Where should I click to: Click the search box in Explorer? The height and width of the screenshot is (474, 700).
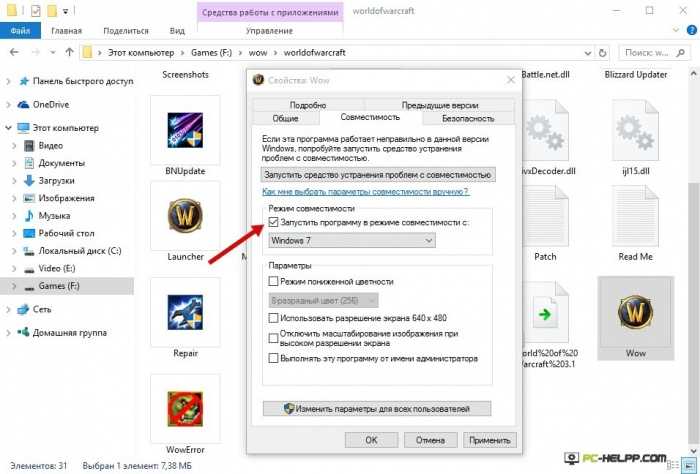click(x=654, y=53)
